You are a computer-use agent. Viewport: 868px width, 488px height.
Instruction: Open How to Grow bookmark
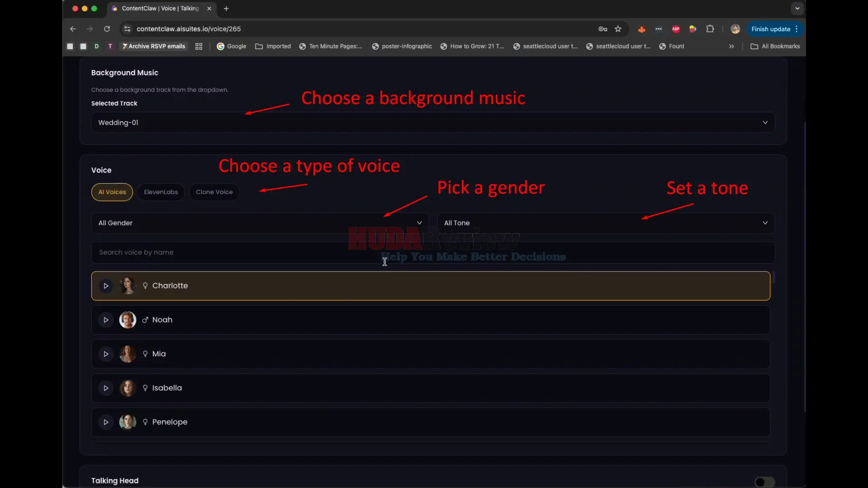tap(472, 46)
